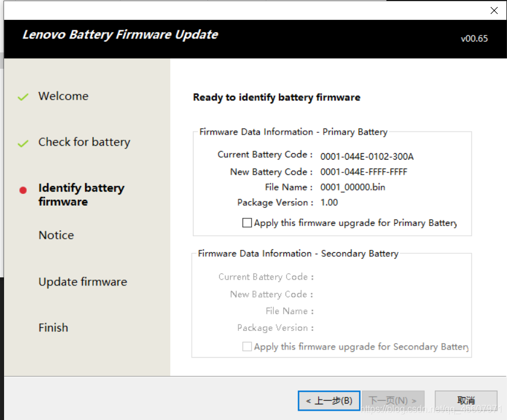Go back with the 上一步(B) button
The image size is (507, 420).
[x=329, y=401]
